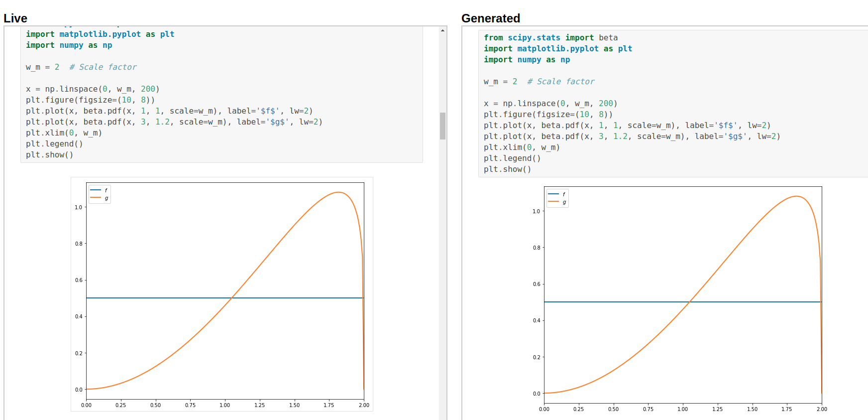Click the blue "f" legend entry in Generated plot
This screenshot has height=420, width=868.
point(556,194)
